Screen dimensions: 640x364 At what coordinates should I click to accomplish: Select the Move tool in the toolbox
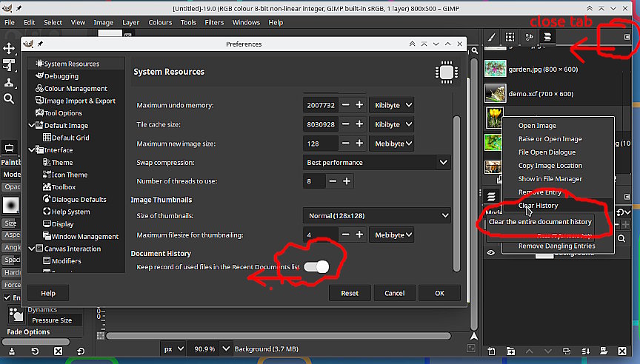click(9, 49)
